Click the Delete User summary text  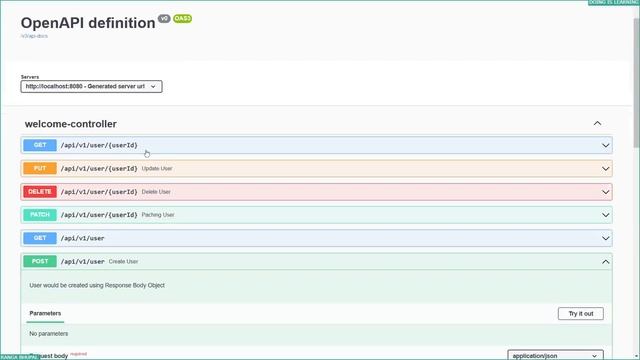click(156, 192)
